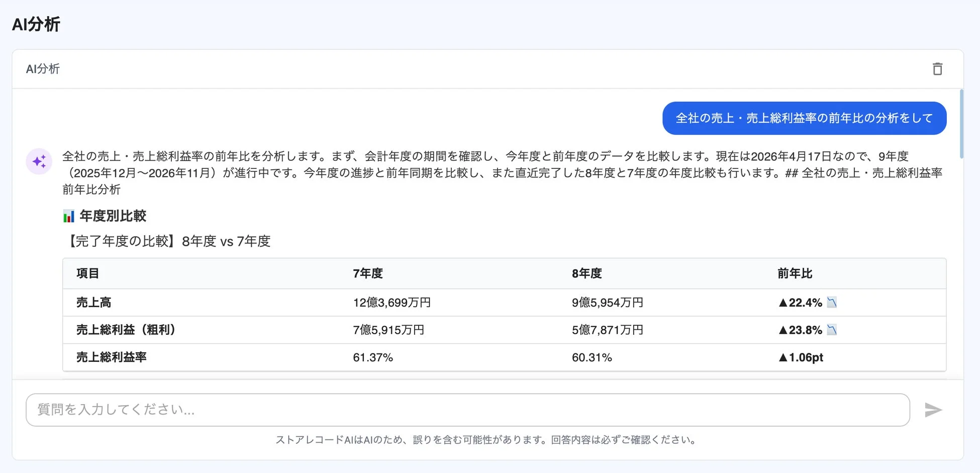Select the 売上高 row label
980x473 pixels.
[x=93, y=302]
